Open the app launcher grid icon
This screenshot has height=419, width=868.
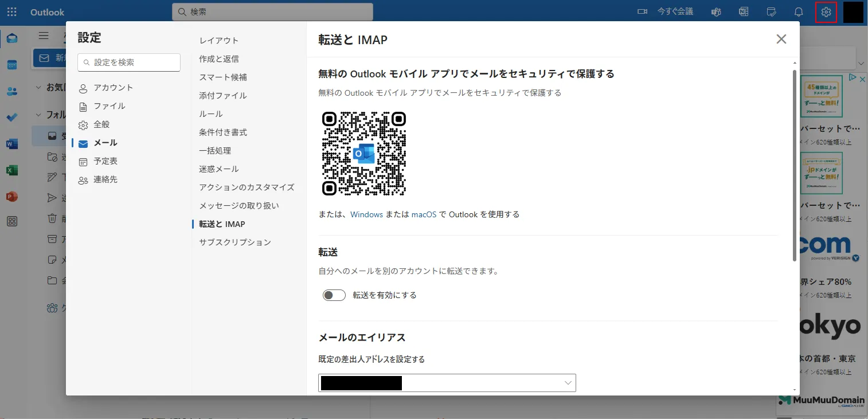(11, 12)
